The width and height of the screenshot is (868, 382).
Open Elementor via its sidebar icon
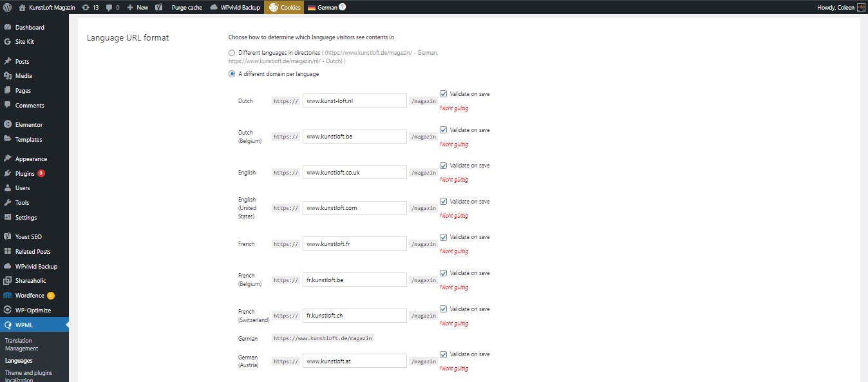[x=8, y=124]
